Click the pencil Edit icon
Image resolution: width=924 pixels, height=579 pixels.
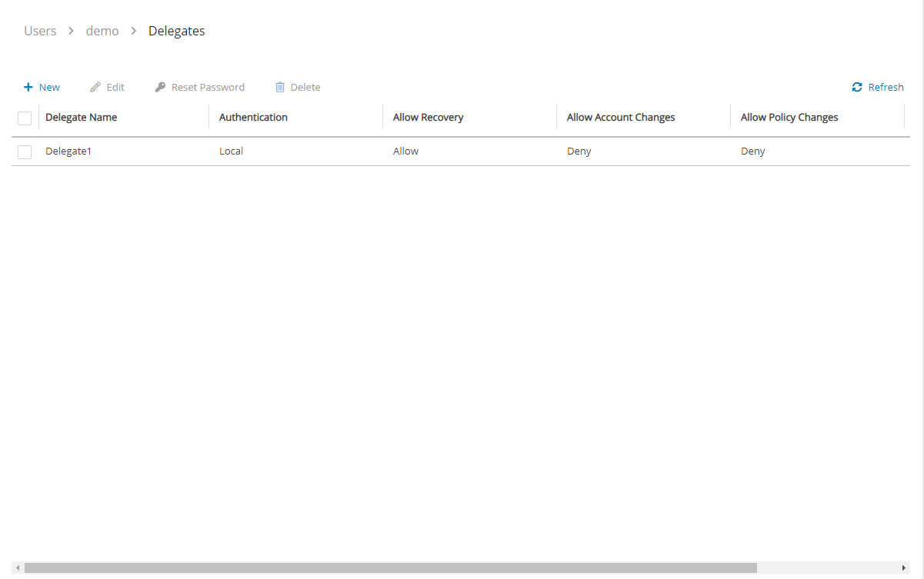point(95,87)
